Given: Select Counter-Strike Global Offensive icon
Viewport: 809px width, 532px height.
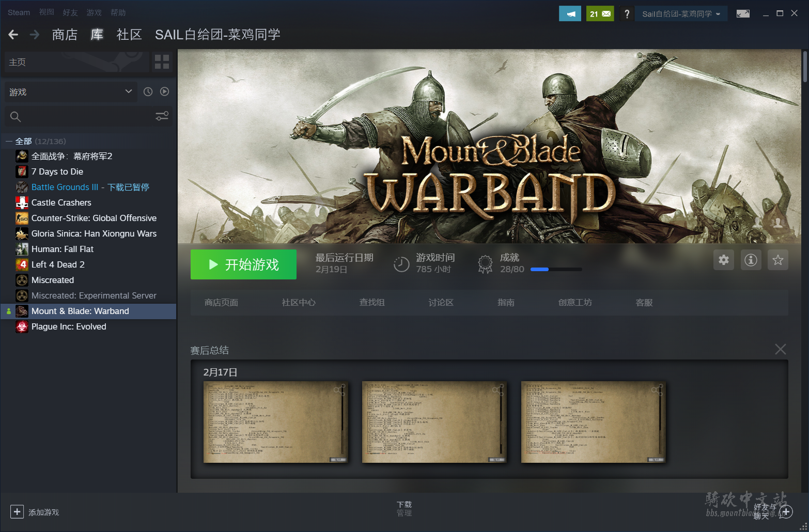Looking at the screenshot, I should tap(22, 218).
